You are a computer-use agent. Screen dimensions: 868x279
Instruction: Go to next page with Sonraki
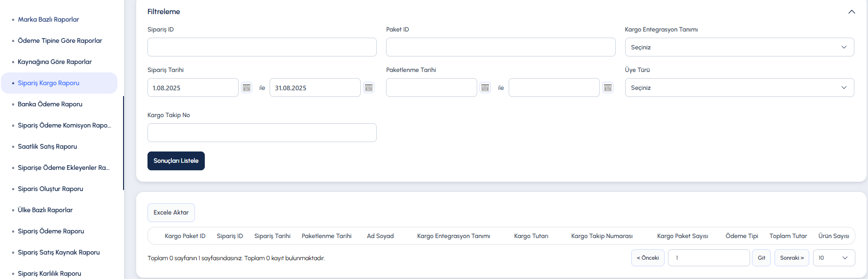pyautogui.click(x=792, y=258)
